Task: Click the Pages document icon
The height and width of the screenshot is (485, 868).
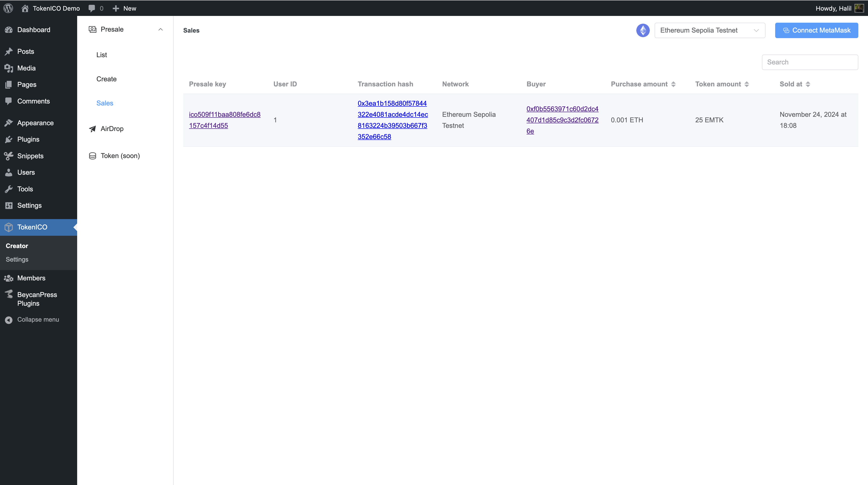Action: pos(9,85)
